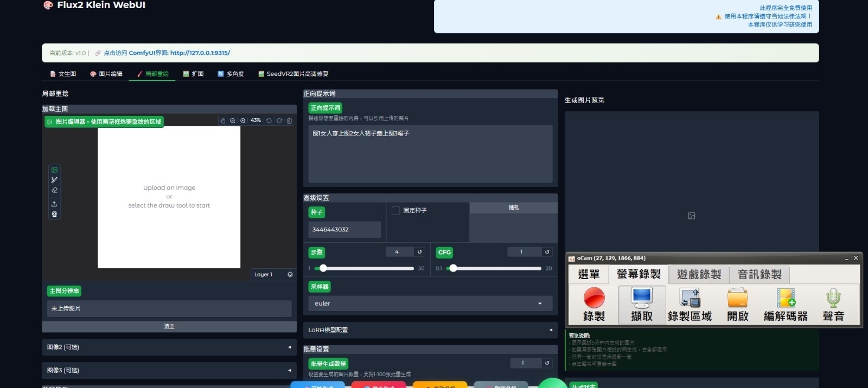The image size is (868, 388).
Task: Click the Flux2 Klein WebUI palette logo
Action: 48,5
